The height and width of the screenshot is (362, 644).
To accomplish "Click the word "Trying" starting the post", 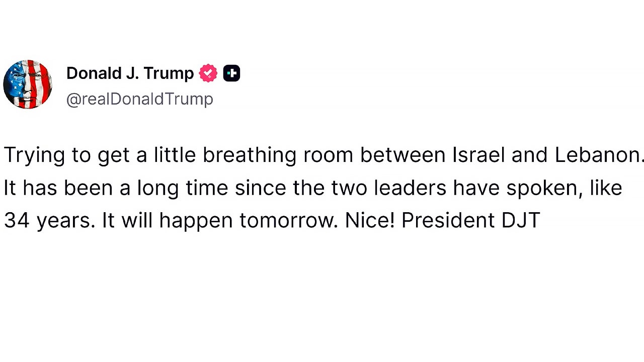I will 34,155.
